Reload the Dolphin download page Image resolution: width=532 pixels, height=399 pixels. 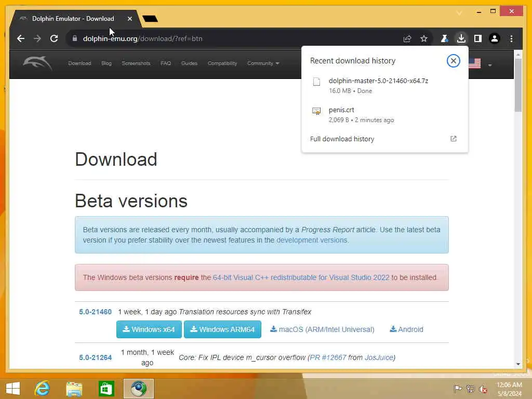(54, 38)
